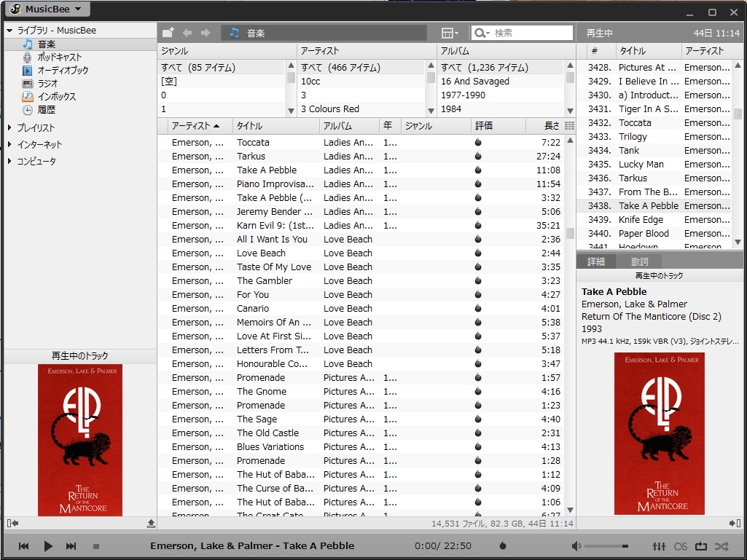Adjust the volume slider
Image resolution: width=747 pixels, height=560 pixels.
pyautogui.click(x=606, y=546)
